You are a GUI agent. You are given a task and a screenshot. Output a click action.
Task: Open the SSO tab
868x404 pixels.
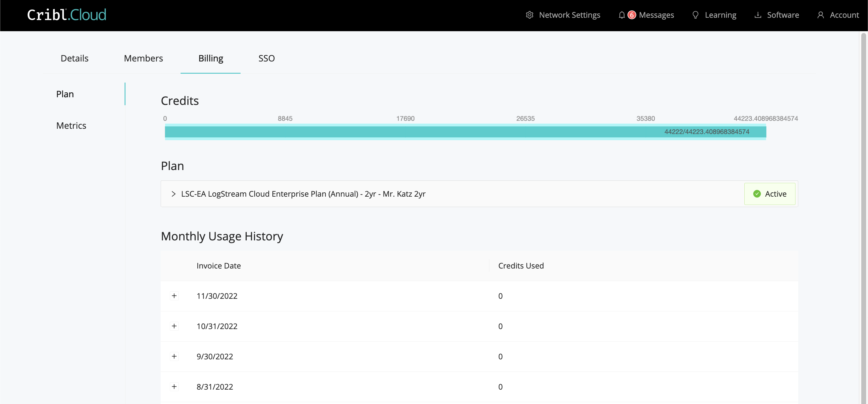266,59
